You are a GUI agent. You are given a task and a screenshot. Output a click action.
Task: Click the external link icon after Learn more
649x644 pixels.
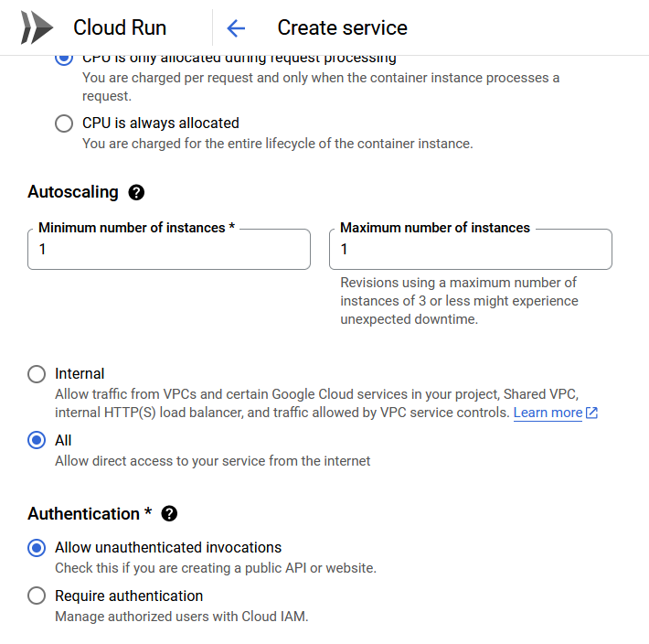tap(592, 413)
